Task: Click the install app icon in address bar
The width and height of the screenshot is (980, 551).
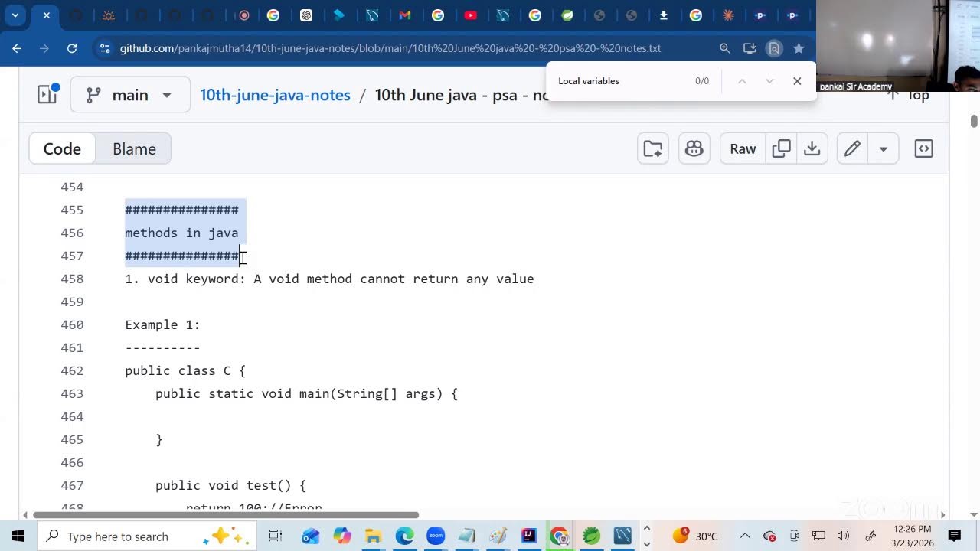Action: [x=750, y=48]
